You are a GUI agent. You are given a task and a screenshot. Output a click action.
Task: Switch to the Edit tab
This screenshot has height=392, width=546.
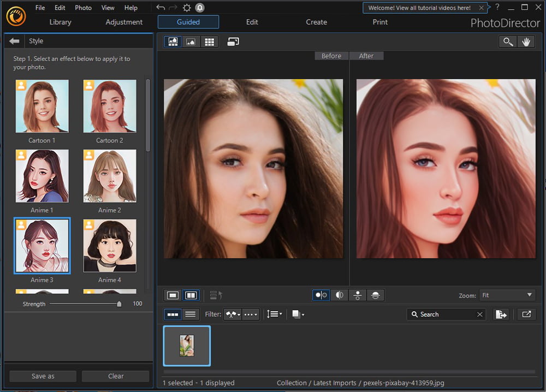[252, 22]
